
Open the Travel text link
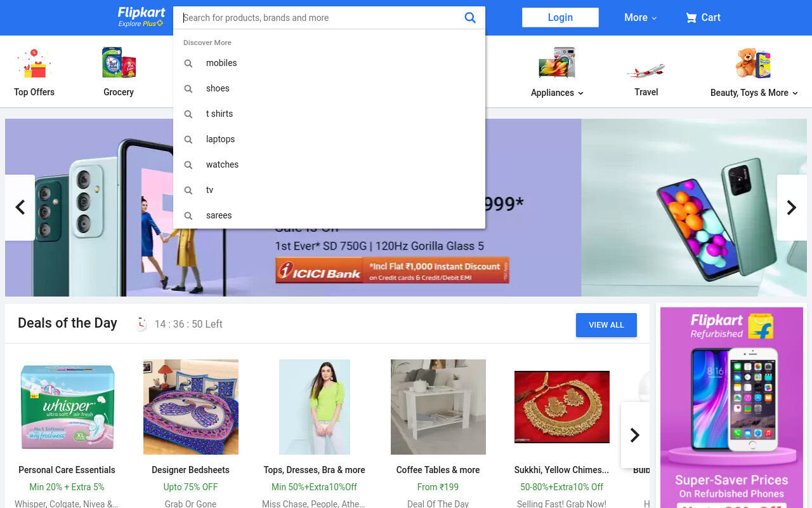pyautogui.click(x=646, y=92)
